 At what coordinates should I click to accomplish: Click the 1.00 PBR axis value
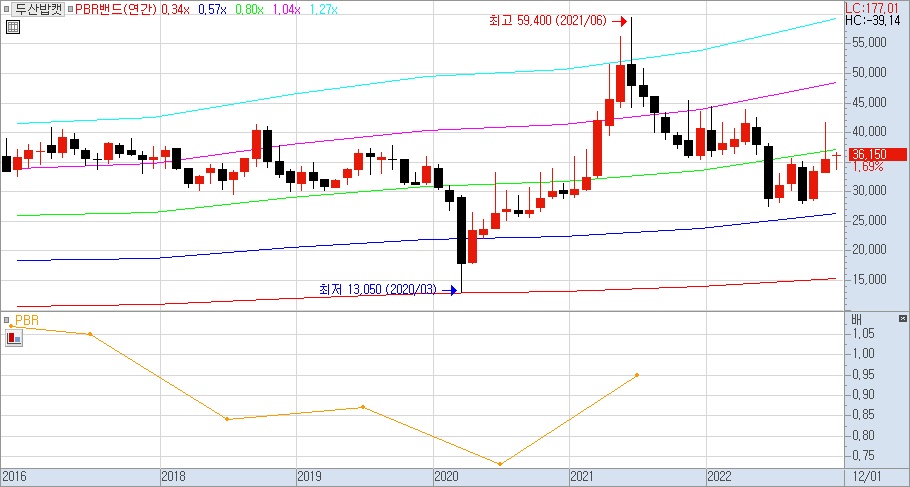[x=864, y=353]
